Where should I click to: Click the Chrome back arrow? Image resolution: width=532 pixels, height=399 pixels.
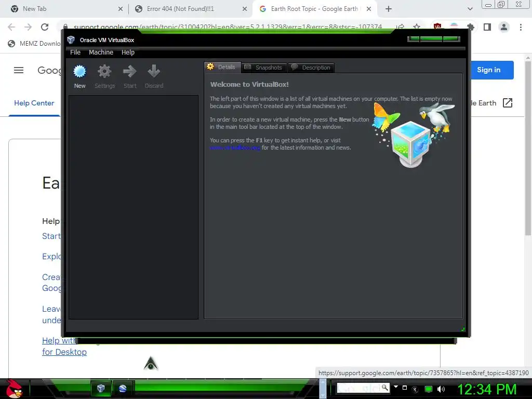click(11, 27)
